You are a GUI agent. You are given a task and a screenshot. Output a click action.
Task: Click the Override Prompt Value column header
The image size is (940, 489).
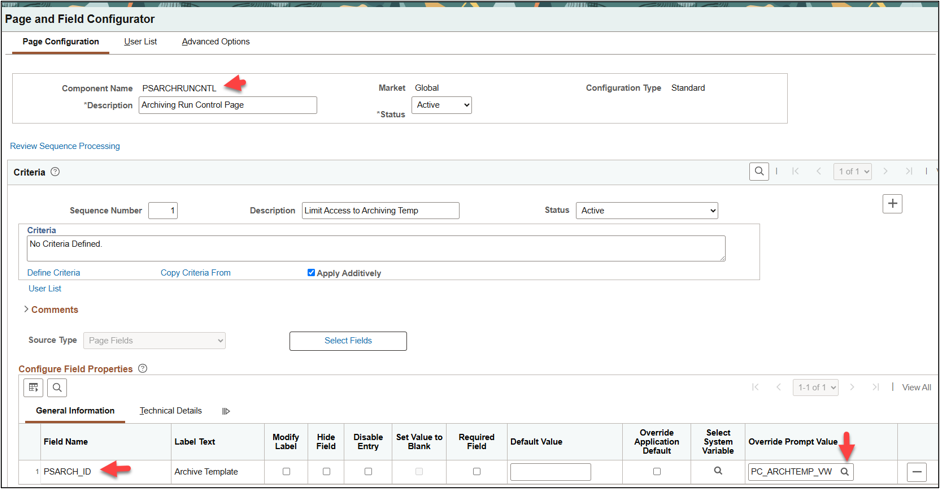tap(793, 442)
